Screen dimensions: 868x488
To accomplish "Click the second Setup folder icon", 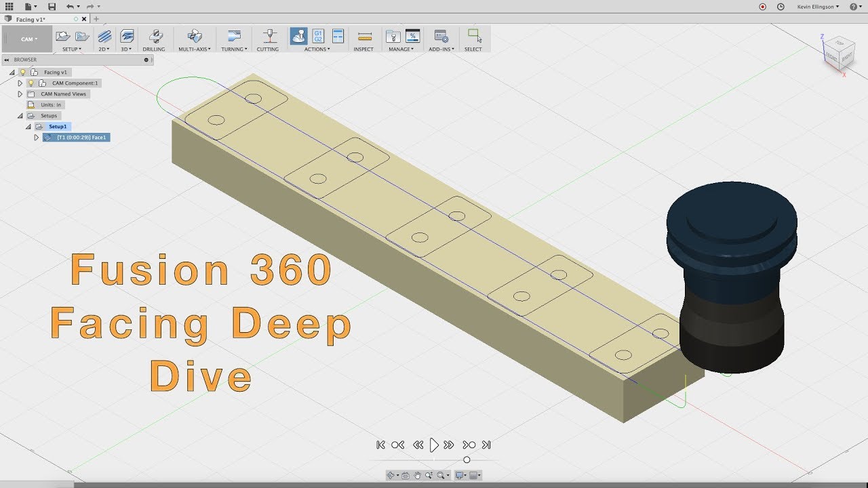I will pyautogui.click(x=82, y=36).
